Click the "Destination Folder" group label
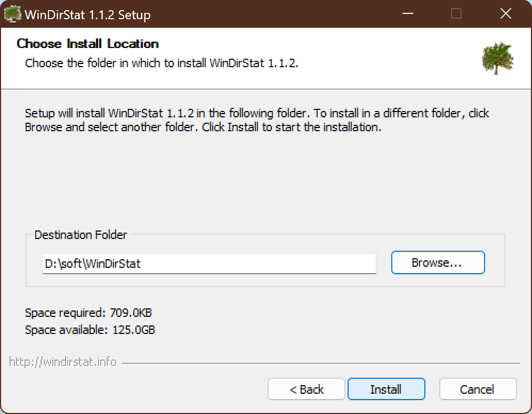The image size is (532, 414). click(80, 235)
